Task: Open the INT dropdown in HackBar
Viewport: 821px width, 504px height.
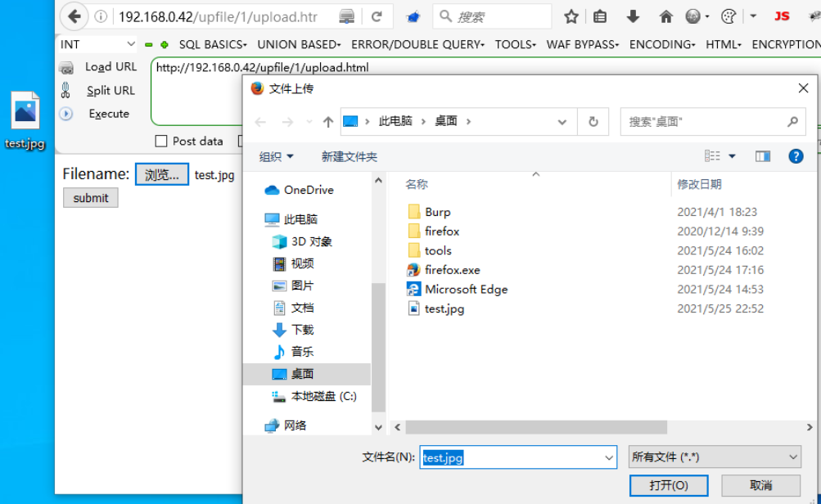Action: (x=97, y=44)
